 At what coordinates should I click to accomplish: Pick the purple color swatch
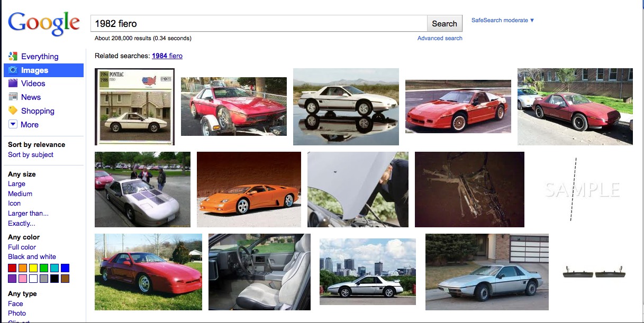12,279
